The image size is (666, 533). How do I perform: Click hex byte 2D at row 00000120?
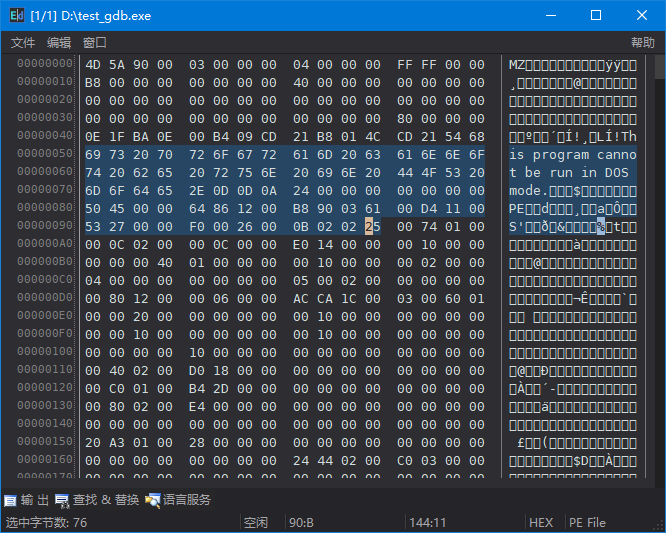point(221,389)
